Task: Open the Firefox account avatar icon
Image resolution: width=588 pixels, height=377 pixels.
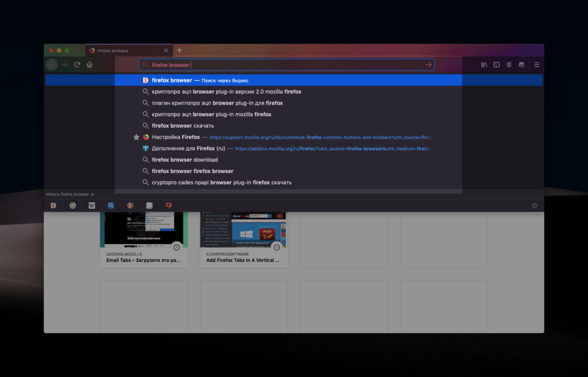Action: [509, 64]
